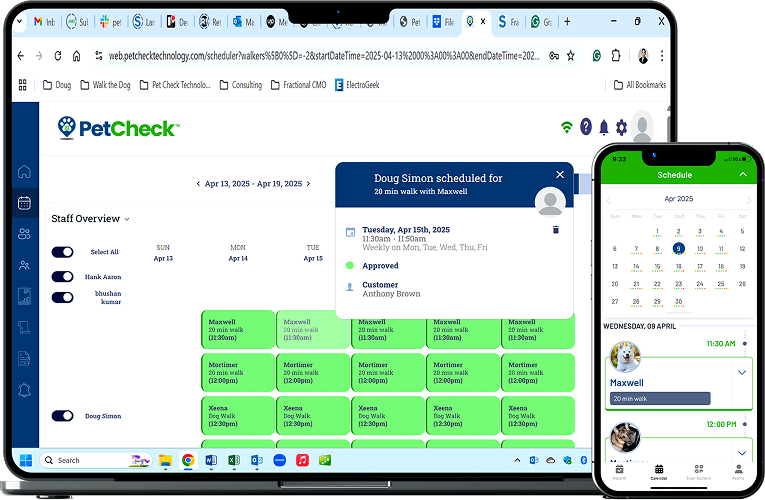
Task: Toggle Doug Simon staff switch
Action: [x=62, y=416]
